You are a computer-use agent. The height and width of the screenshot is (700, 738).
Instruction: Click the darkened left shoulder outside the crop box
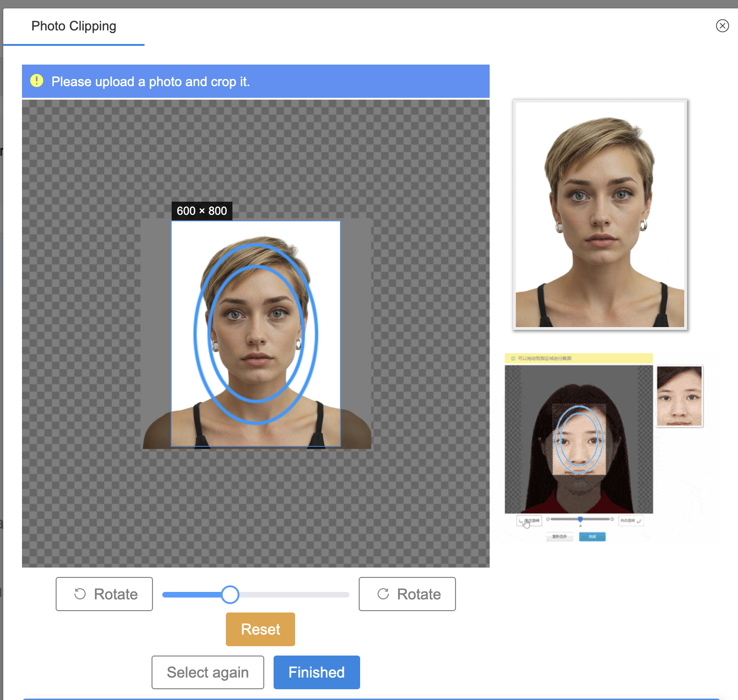pos(157,430)
